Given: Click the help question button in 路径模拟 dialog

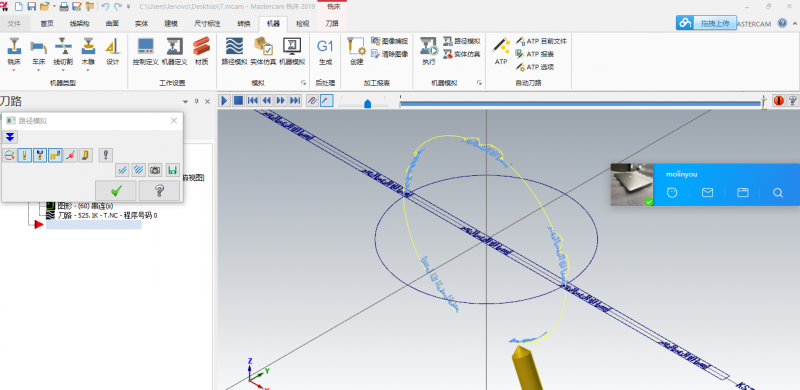Looking at the screenshot, I should click(159, 190).
